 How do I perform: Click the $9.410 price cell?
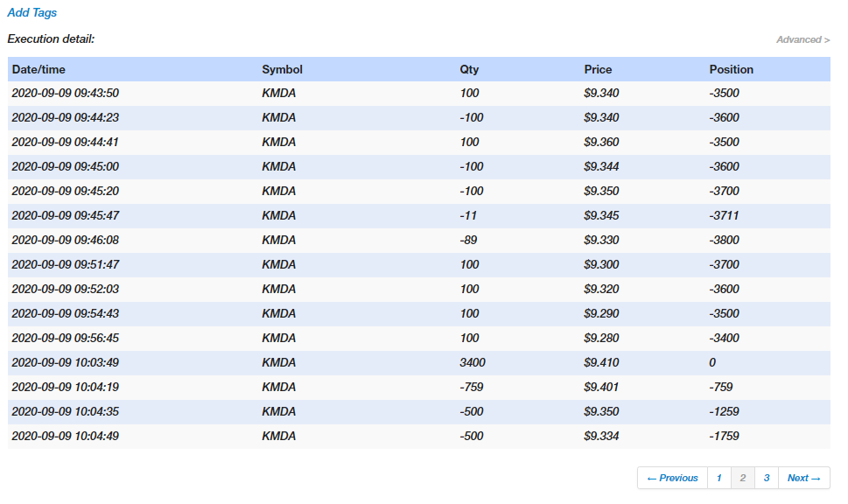click(601, 362)
